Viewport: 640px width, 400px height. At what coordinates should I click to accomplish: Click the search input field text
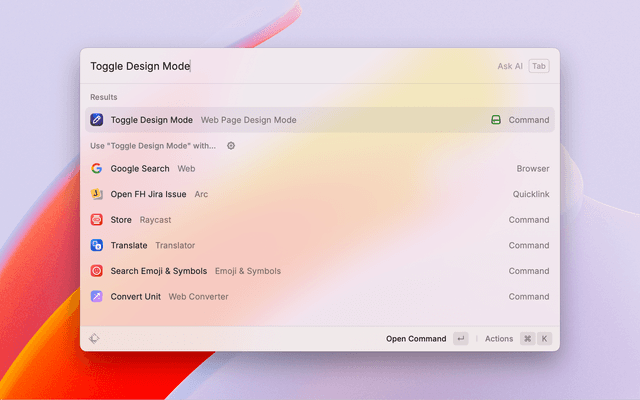[140, 66]
